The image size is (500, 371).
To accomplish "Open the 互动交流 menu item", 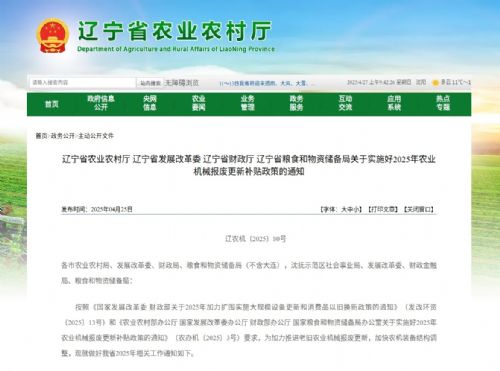I will pyautogui.click(x=345, y=103).
